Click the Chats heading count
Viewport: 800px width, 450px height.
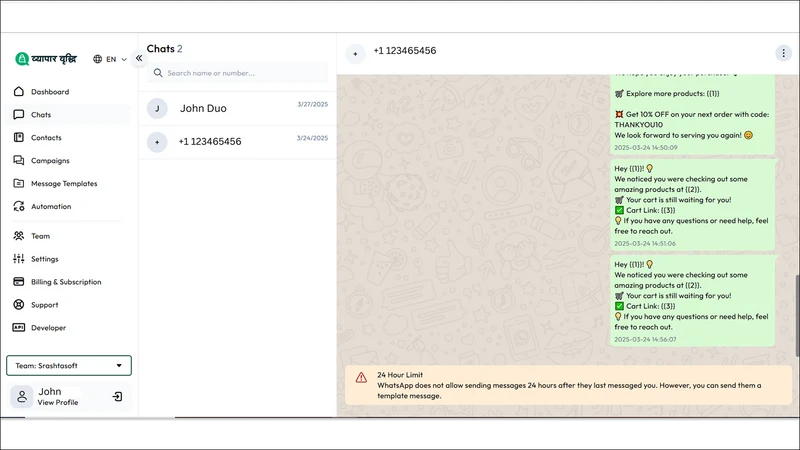[x=180, y=49]
